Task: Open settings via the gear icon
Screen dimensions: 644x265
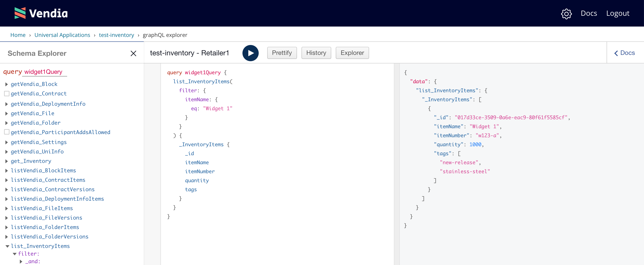Action: tap(566, 13)
